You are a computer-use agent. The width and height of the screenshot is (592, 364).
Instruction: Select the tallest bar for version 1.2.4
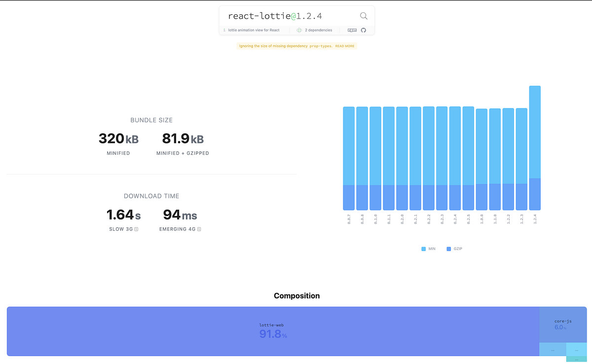[x=535, y=148]
